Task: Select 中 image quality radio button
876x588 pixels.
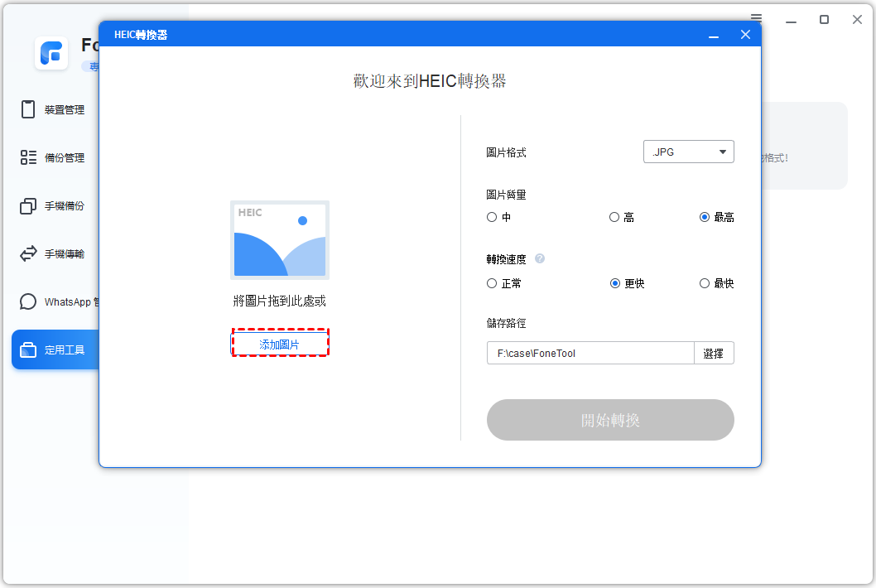Action: tap(492, 217)
